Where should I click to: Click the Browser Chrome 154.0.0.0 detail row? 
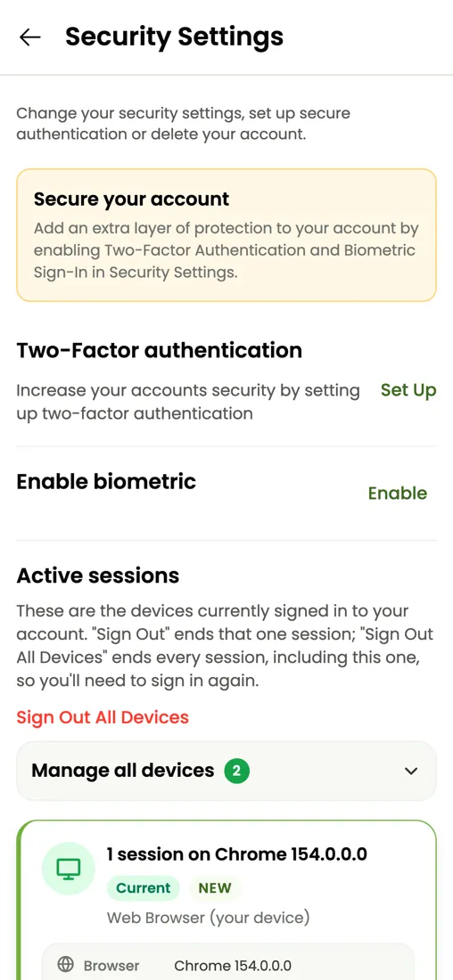pos(228,964)
